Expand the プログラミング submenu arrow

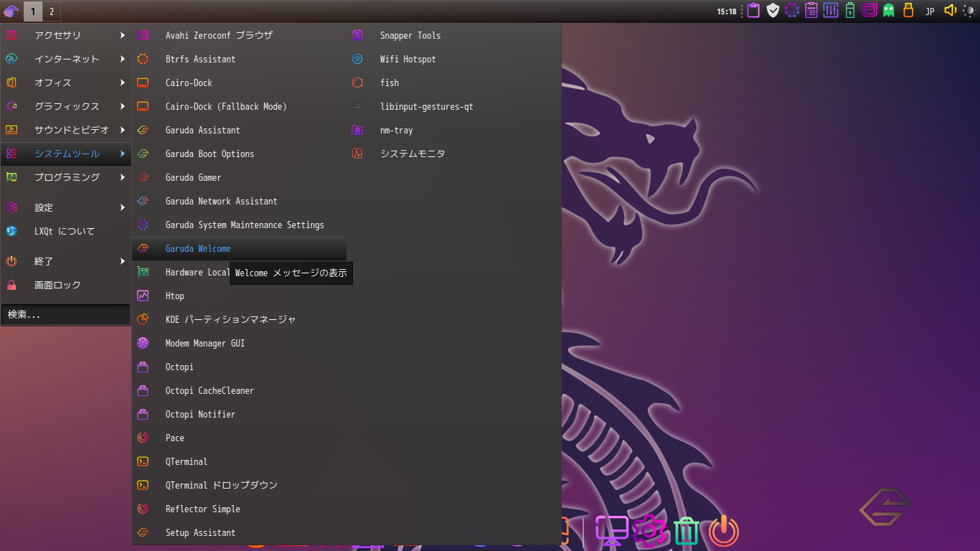click(x=123, y=177)
